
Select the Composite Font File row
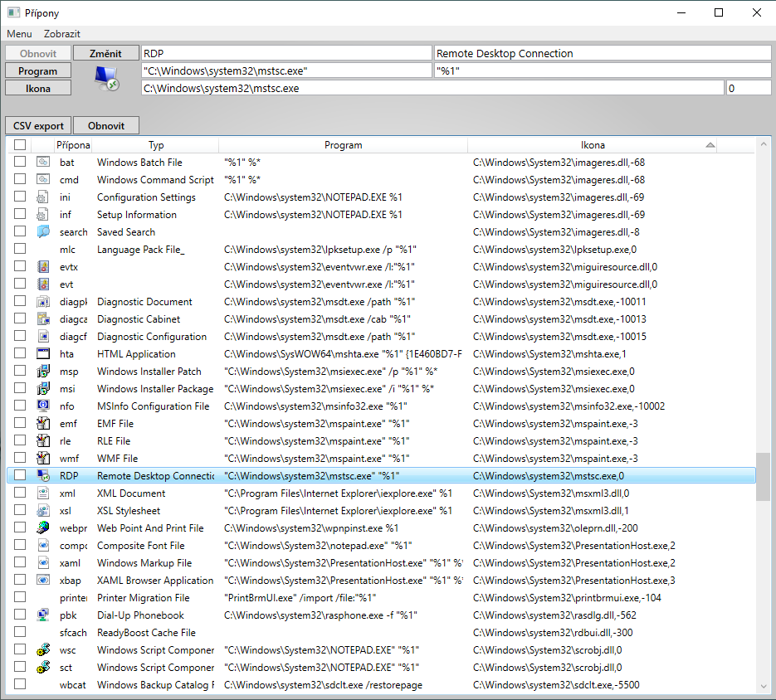pyautogui.click(x=381, y=545)
